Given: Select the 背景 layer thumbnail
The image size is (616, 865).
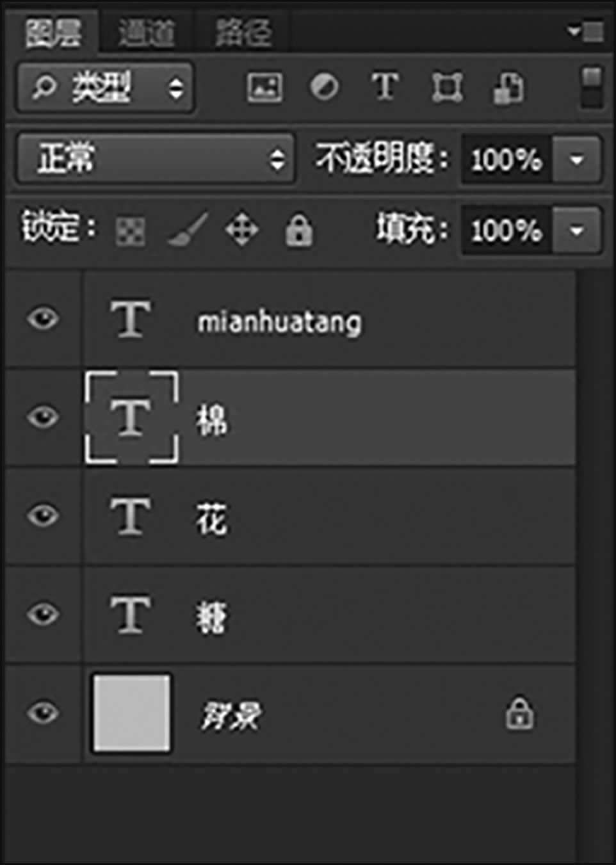Looking at the screenshot, I should (x=132, y=713).
